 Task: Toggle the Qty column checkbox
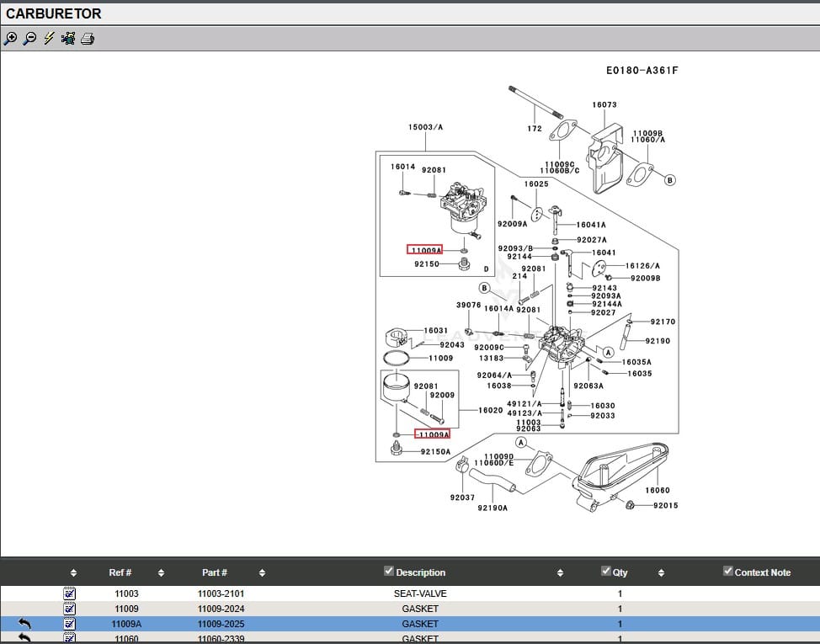point(606,572)
